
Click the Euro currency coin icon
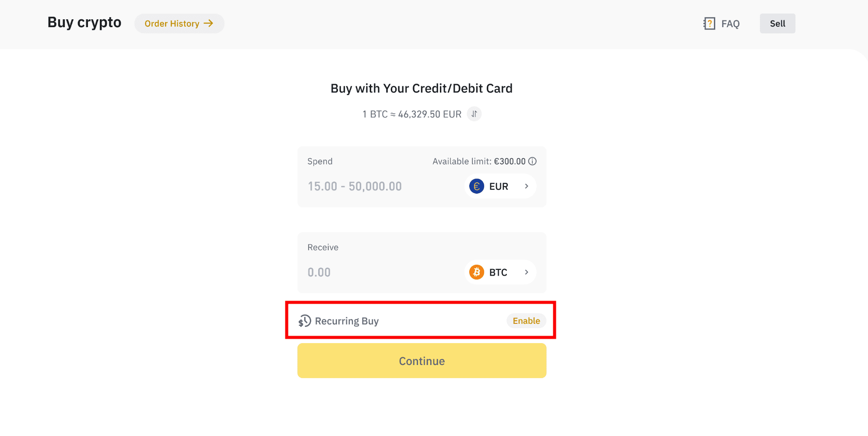[x=477, y=186]
